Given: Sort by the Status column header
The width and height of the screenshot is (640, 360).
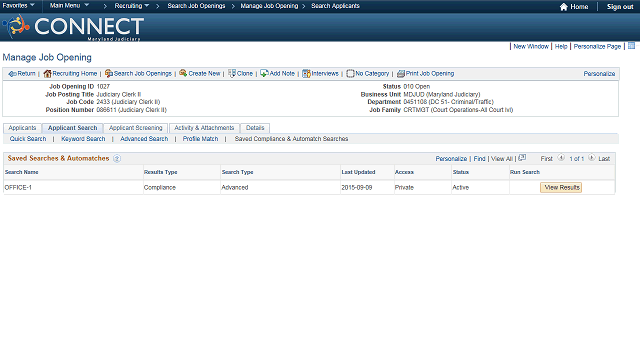Looking at the screenshot, I should (460, 172).
